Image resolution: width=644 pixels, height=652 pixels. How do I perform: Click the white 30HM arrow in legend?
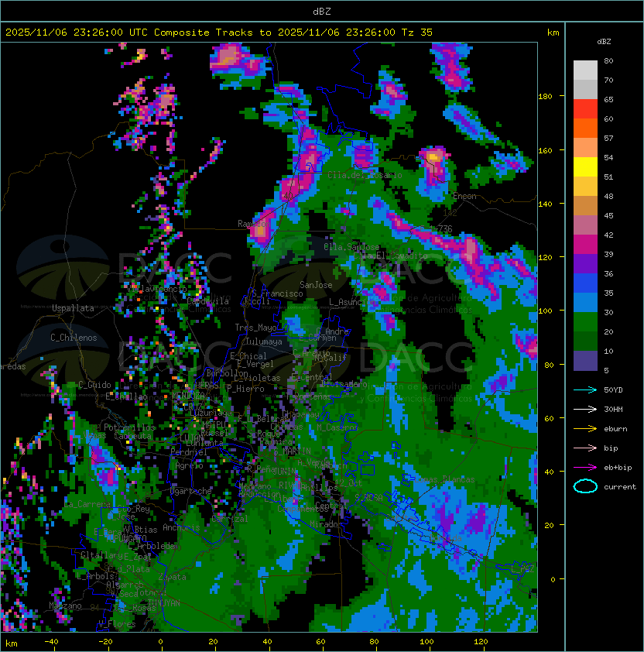click(585, 409)
